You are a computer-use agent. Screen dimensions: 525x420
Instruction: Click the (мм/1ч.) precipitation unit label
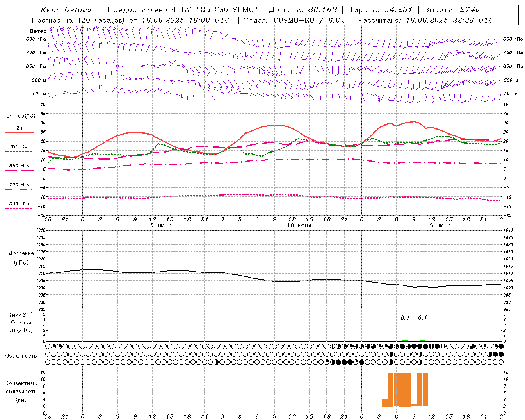21,330
